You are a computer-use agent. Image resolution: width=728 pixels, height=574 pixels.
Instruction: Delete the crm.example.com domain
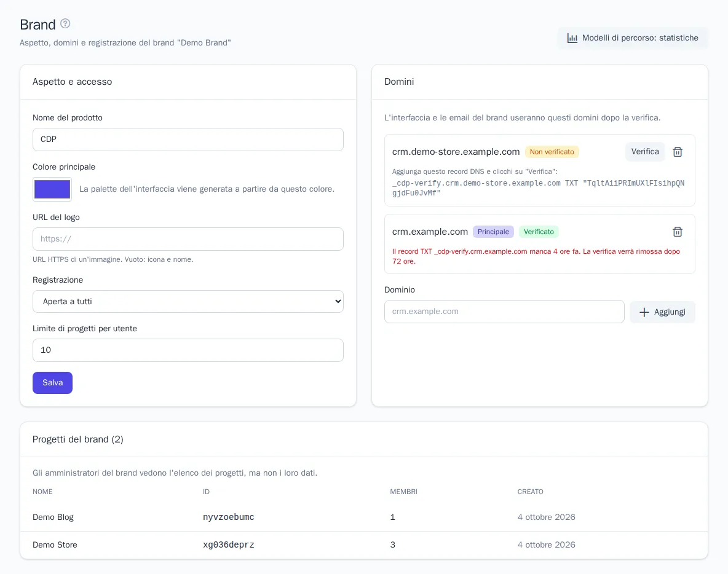click(678, 232)
